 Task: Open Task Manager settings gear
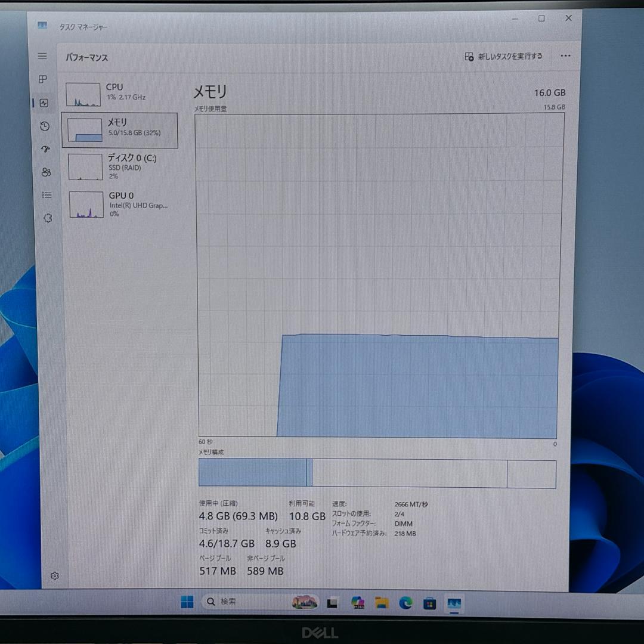tap(55, 576)
